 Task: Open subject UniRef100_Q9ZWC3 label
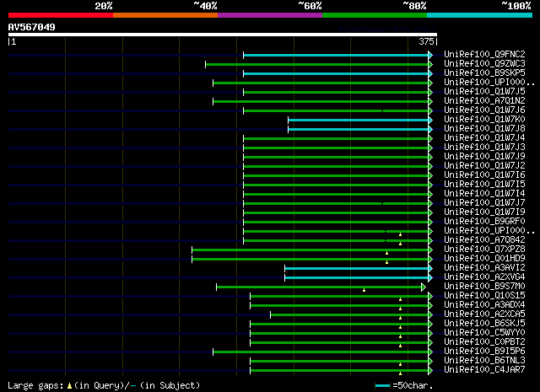tap(484, 63)
